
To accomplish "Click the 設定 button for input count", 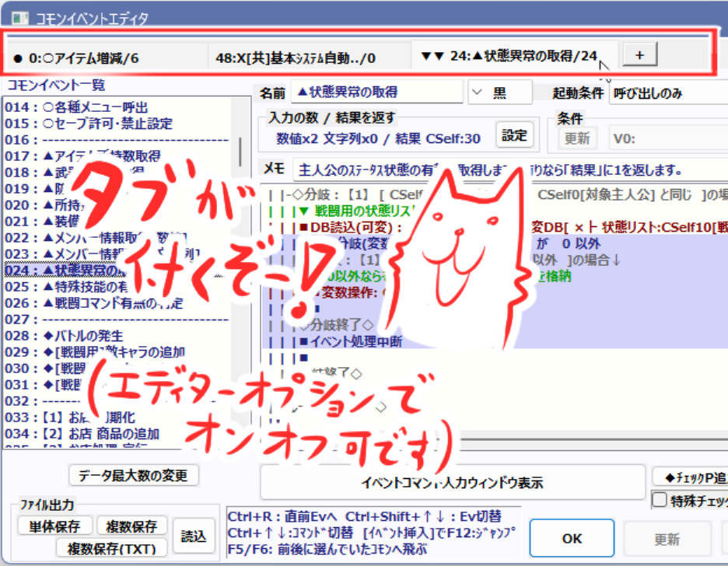I will click(x=514, y=135).
